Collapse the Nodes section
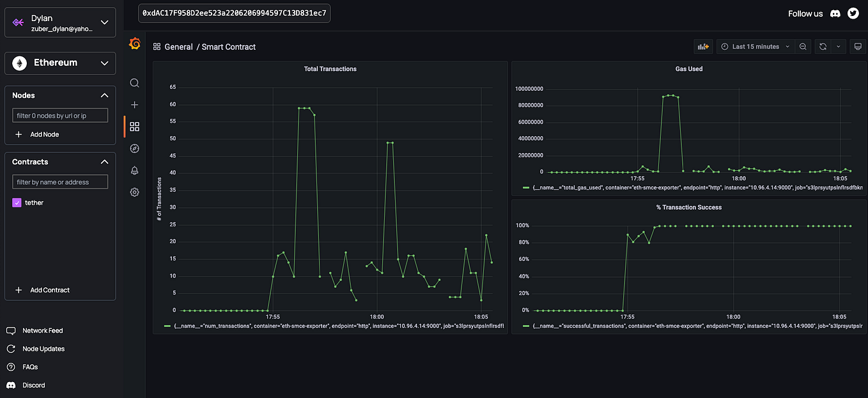Screen dimensions: 868x398 (104, 95)
